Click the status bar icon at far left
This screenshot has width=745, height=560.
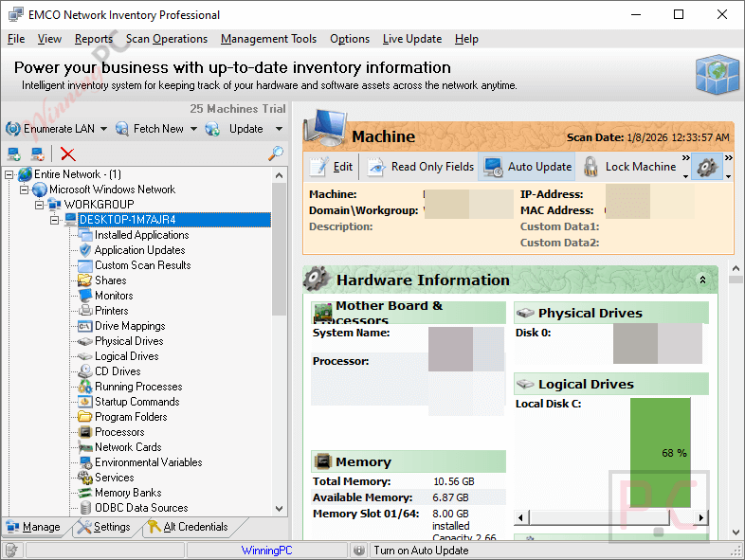[12, 550]
